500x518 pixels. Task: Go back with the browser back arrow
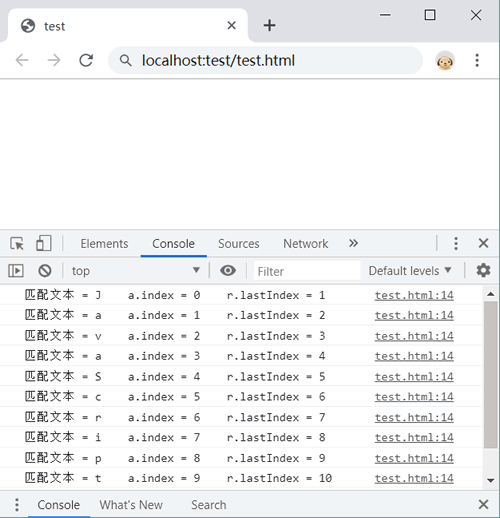coord(22,60)
